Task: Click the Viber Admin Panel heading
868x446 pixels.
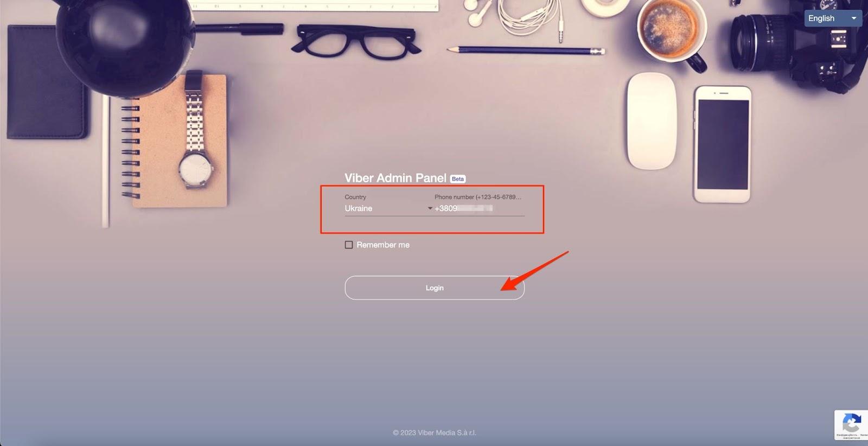Action: [x=395, y=178]
